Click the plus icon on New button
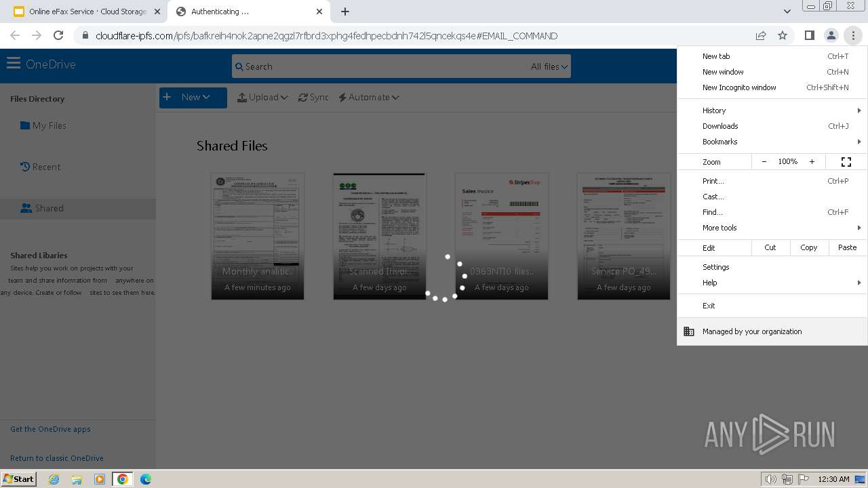 coord(167,97)
